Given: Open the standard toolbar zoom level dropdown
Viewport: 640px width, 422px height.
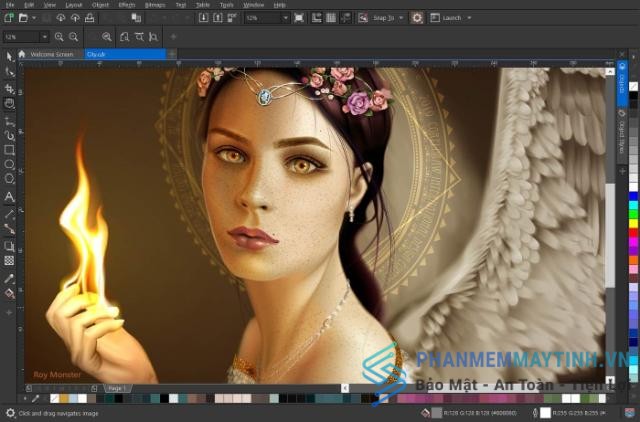Looking at the screenshot, I should pyautogui.click(x=285, y=18).
